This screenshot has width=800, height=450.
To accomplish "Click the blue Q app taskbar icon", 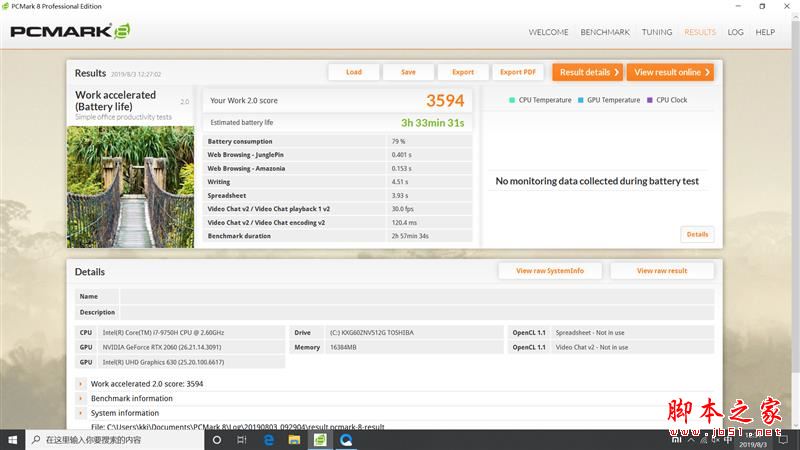I will 346,440.
